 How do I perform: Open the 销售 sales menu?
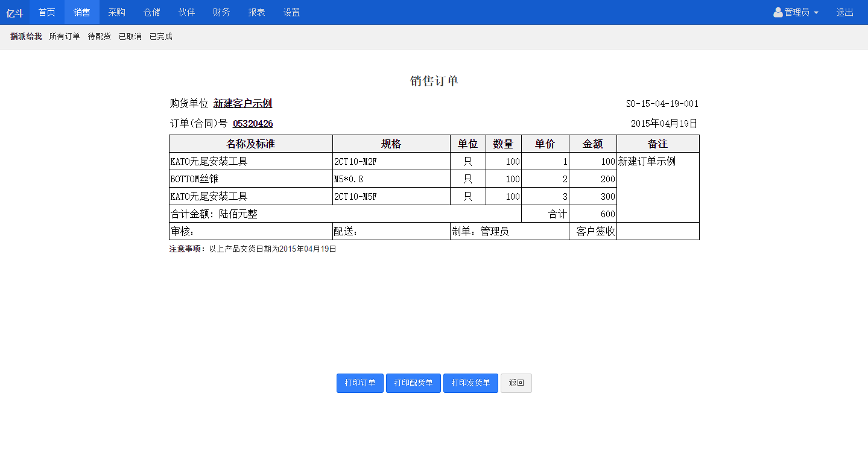click(x=81, y=12)
